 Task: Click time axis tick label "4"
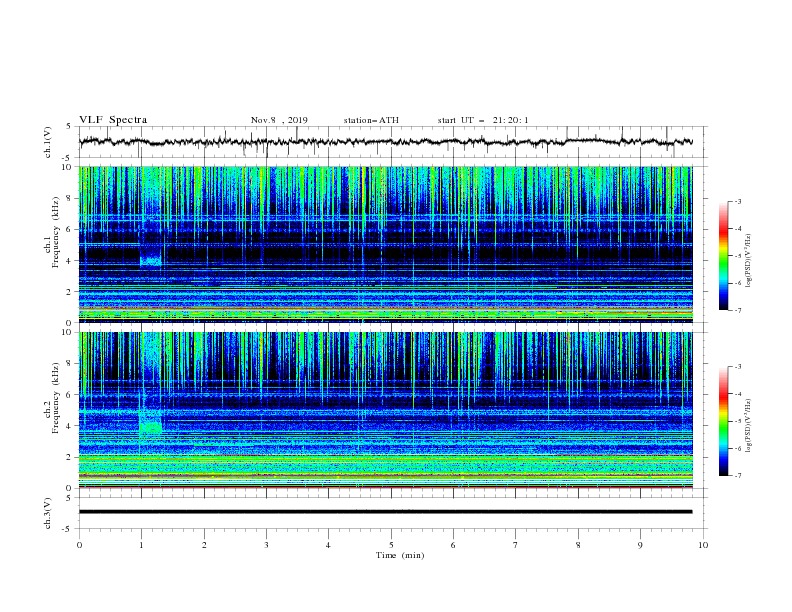(x=328, y=545)
